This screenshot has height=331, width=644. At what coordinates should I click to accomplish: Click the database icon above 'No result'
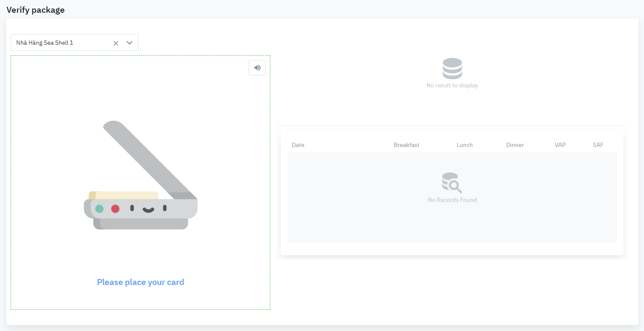click(x=452, y=69)
